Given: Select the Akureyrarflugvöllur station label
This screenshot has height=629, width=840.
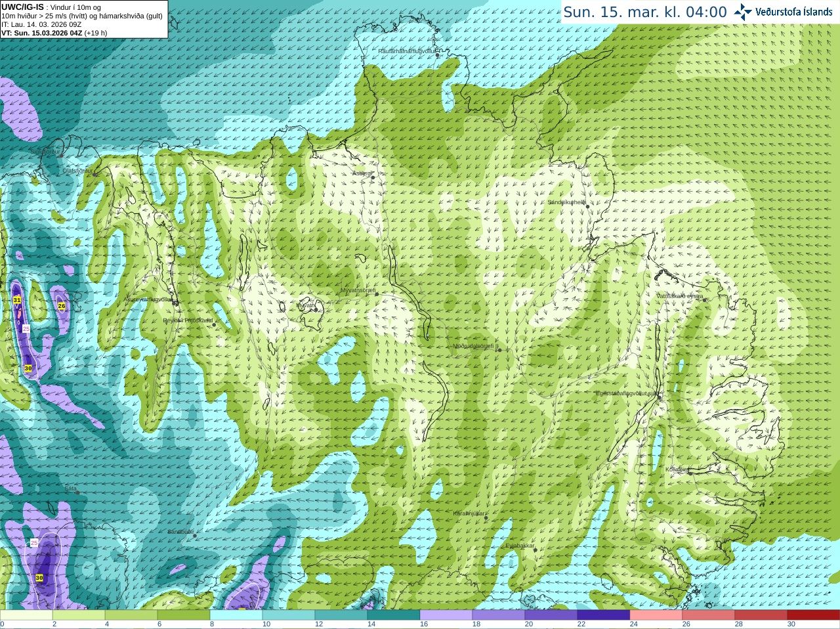Looking at the screenshot, I should tap(148, 299).
